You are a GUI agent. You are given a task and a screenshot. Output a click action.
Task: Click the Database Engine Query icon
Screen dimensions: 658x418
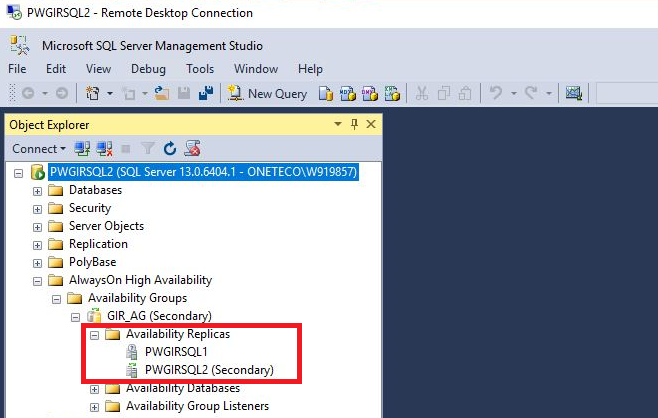tap(325, 94)
